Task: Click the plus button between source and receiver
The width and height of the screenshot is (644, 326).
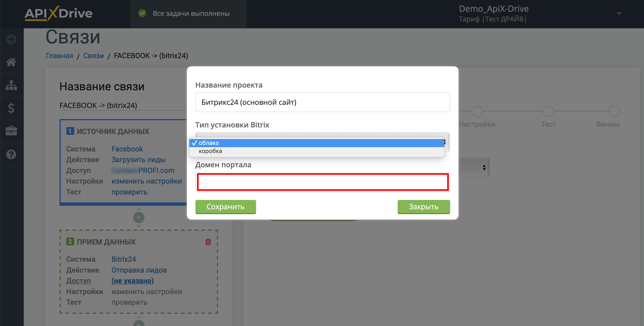Action: point(139,217)
